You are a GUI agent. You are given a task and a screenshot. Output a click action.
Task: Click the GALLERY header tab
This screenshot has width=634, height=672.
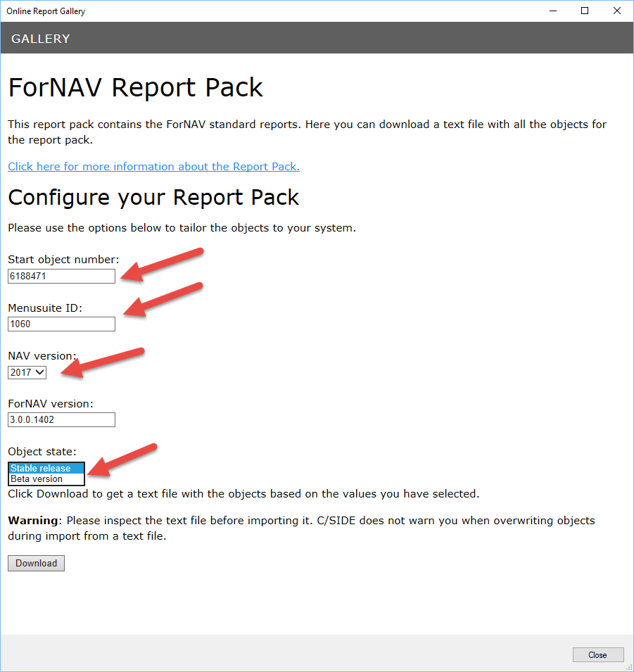(x=41, y=39)
